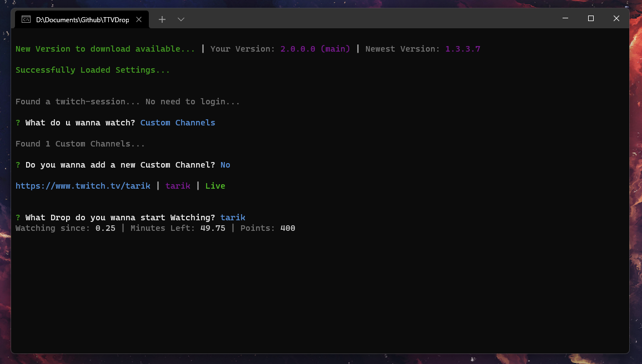The image size is (642, 364).
Task: Open a new terminal tab
Action: click(x=162, y=19)
